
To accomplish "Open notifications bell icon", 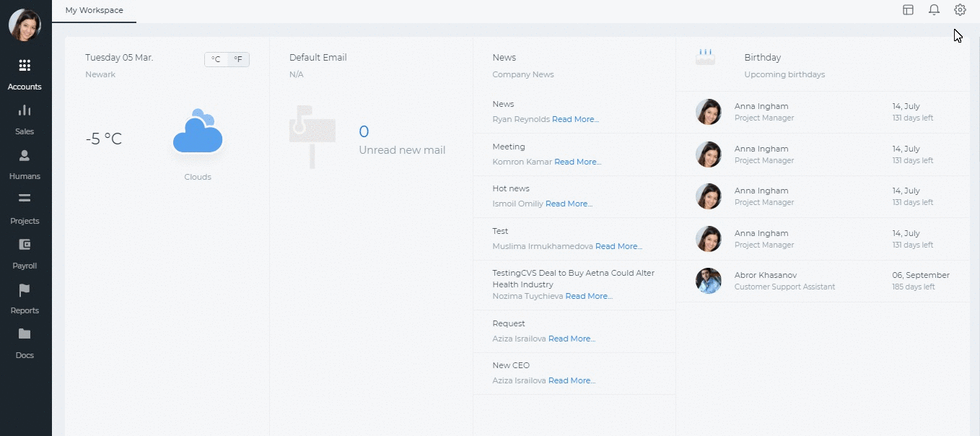I will point(934,10).
